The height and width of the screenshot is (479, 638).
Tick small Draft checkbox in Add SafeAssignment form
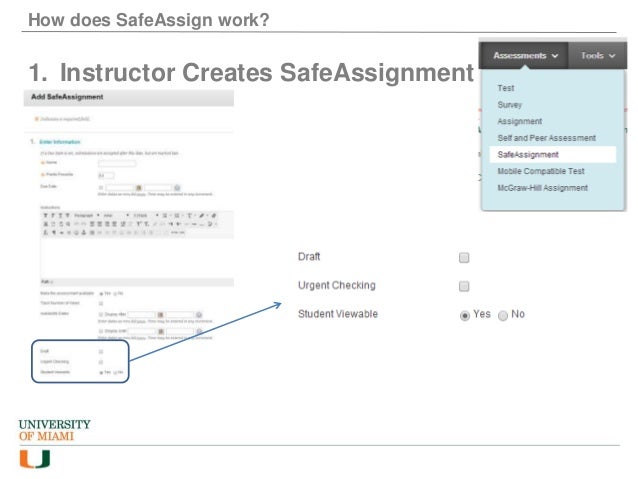coord(101,352)
